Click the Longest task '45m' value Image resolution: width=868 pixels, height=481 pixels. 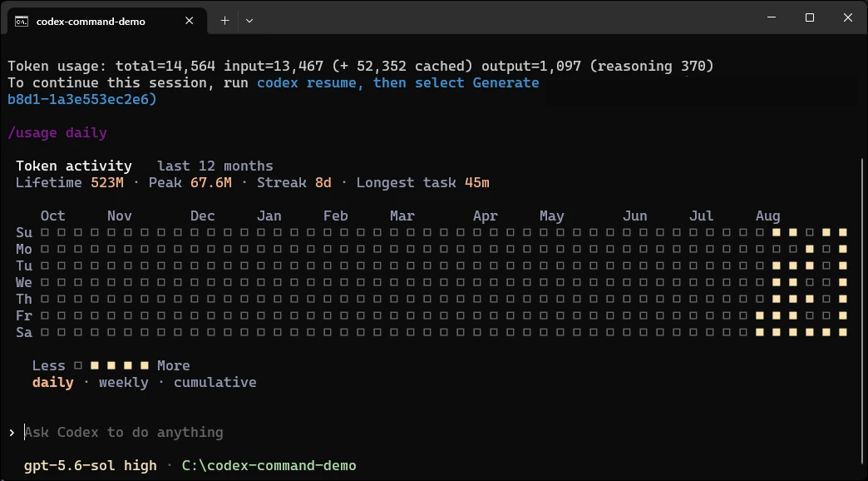[x=476, y=183]
